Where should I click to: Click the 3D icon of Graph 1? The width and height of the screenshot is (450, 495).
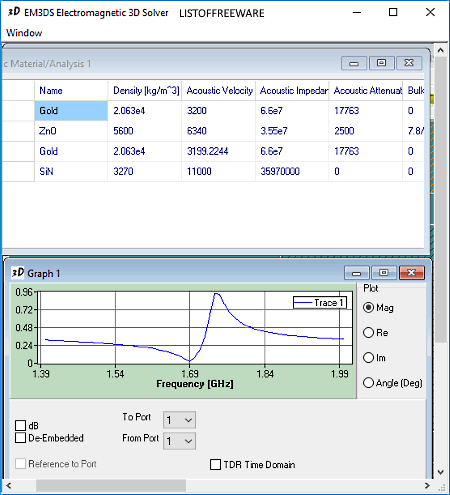pos(18,273)
